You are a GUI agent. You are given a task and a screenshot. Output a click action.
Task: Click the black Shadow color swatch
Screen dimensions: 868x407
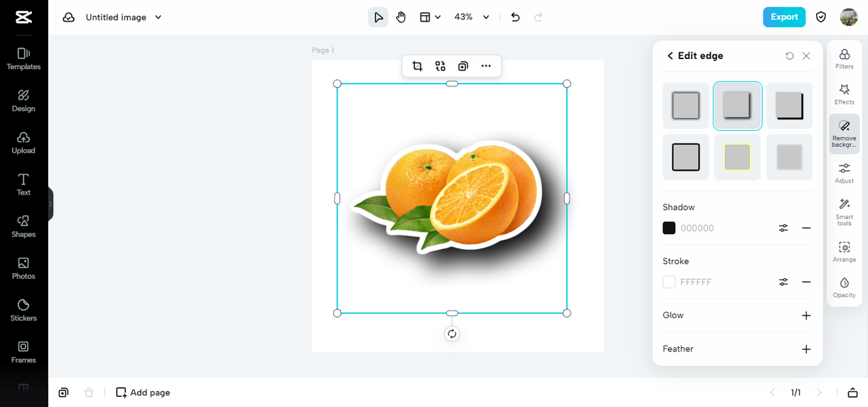(669, 228)
